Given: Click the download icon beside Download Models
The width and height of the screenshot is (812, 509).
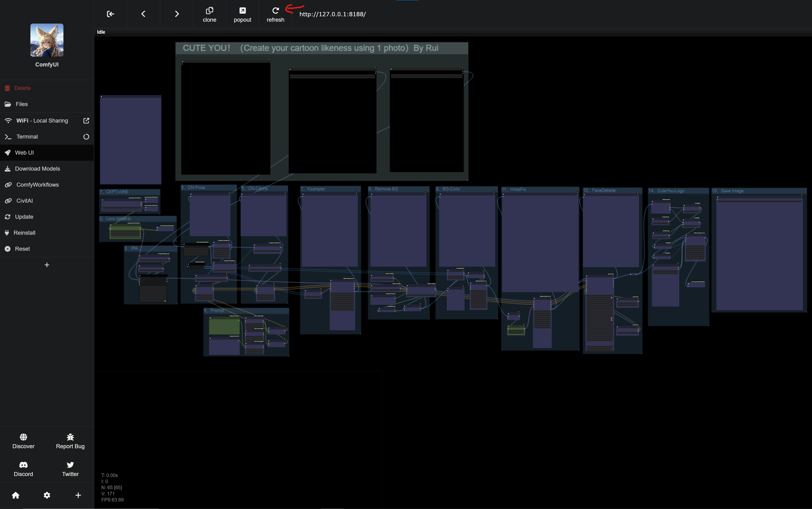Looking at the screenshot, I should click(7, 169).
